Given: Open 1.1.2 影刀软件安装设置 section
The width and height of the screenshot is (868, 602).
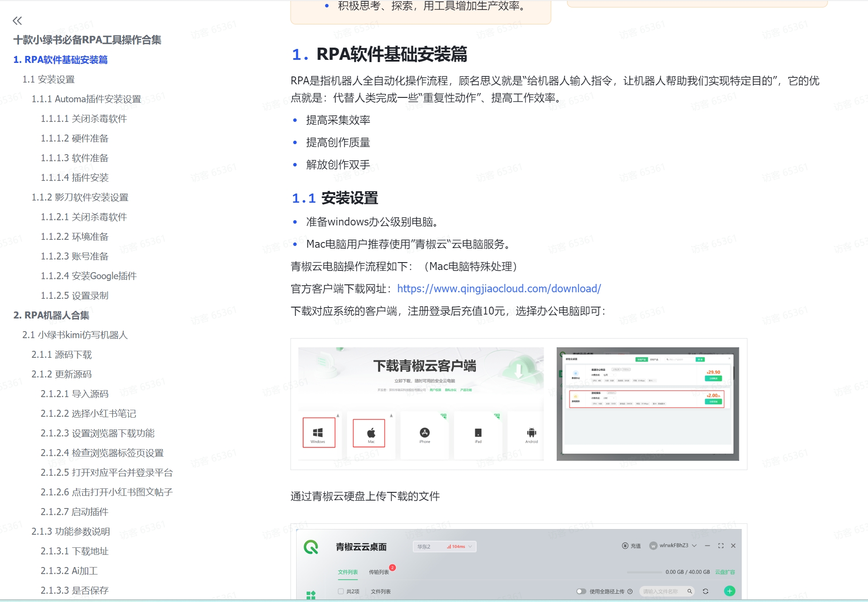Looking at the screenshot, I should pyautogui.click(x=80, y=197).
